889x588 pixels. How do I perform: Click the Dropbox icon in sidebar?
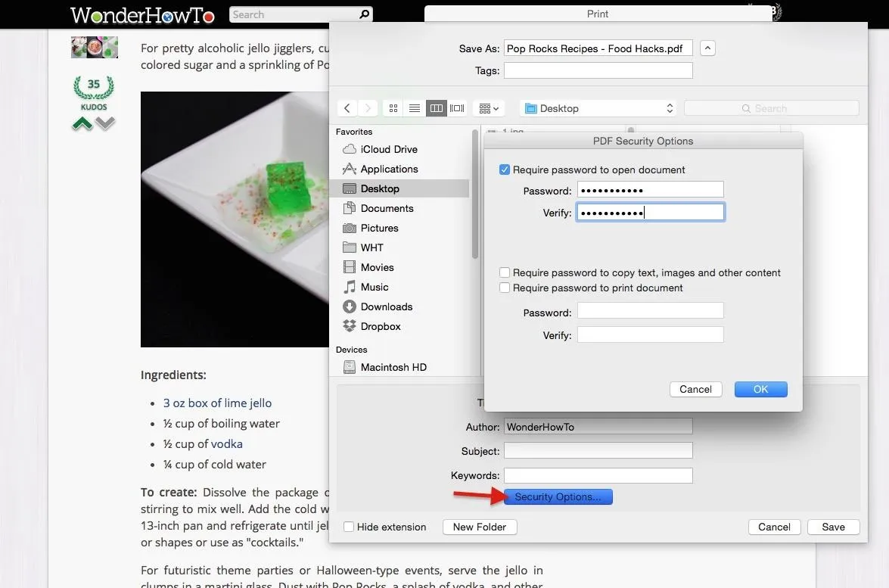point(350,326)
